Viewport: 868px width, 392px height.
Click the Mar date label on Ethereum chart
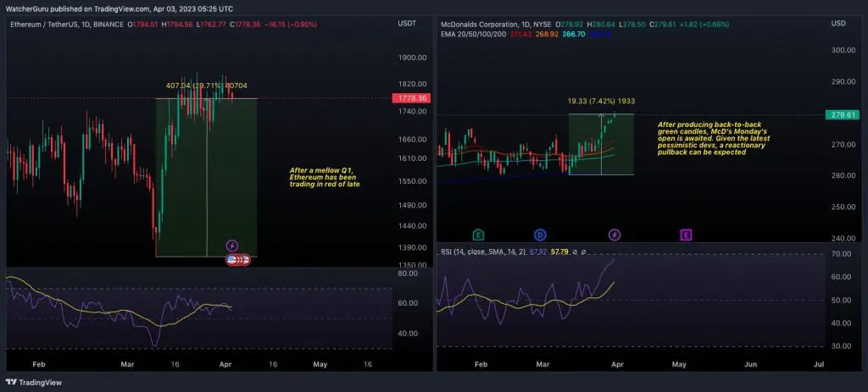click(x=128, y=364)
